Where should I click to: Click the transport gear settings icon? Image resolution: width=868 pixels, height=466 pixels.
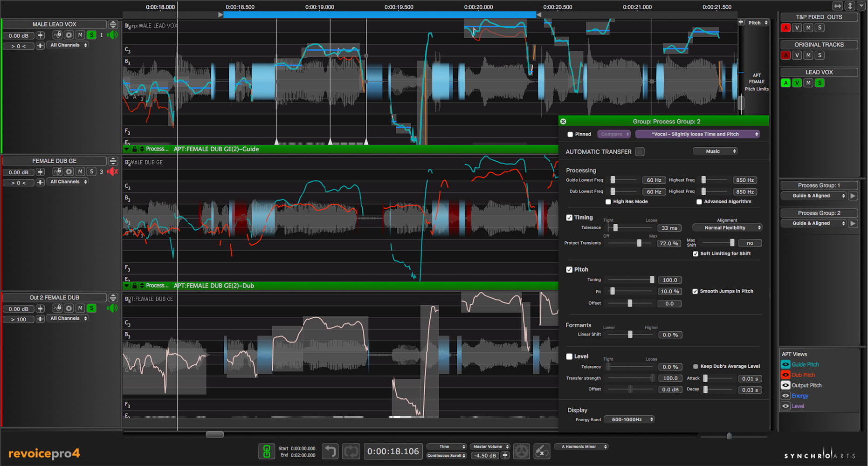[x=521, y=451]
